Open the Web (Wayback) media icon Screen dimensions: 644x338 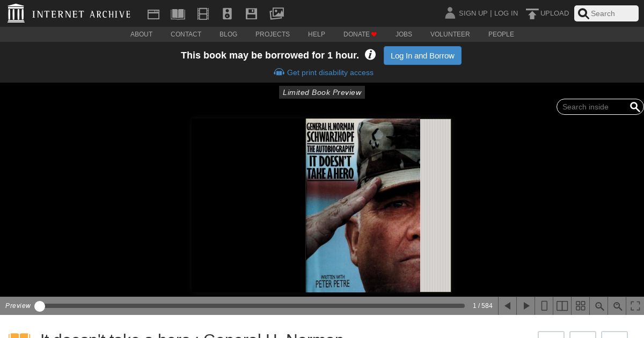153,14
